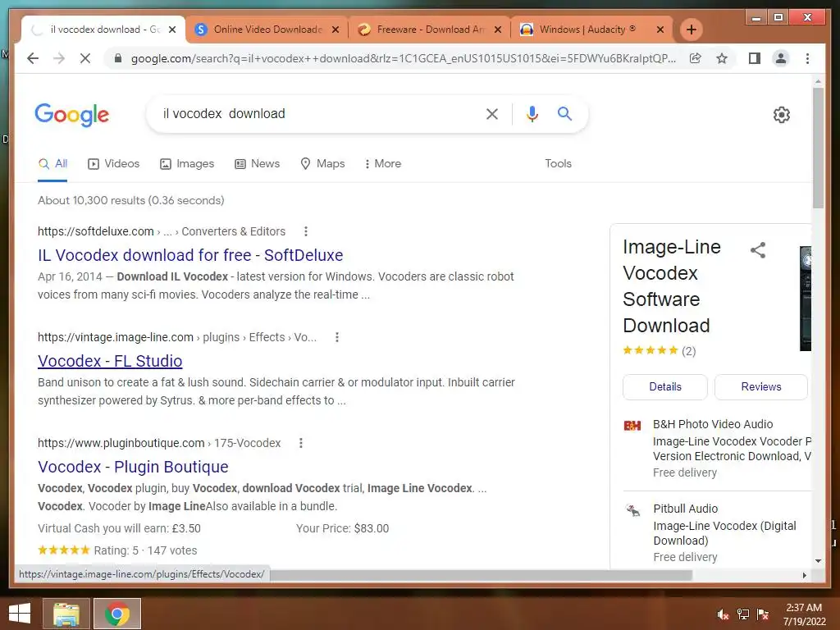
Task: Open Vocodex - FL Studio link
Action: pyautogui.click(x=110, y=361)
